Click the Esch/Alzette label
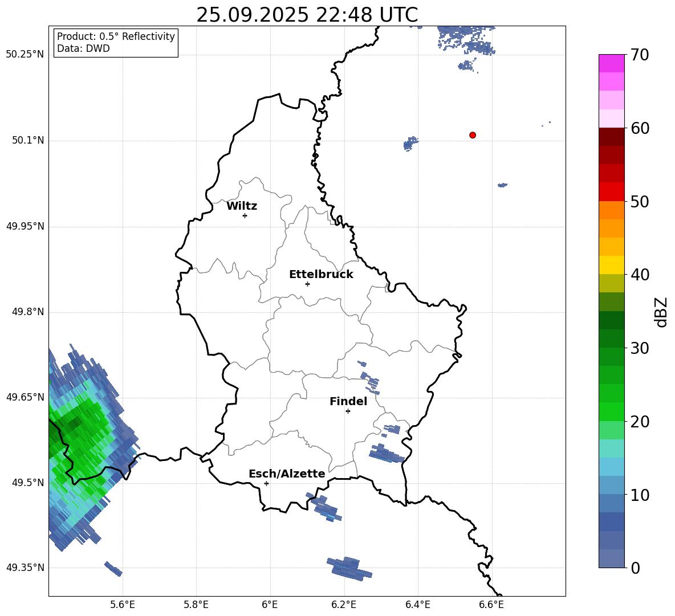Image resolution: width=675 pixels, height=616 pixels. [x=287, y=474]
